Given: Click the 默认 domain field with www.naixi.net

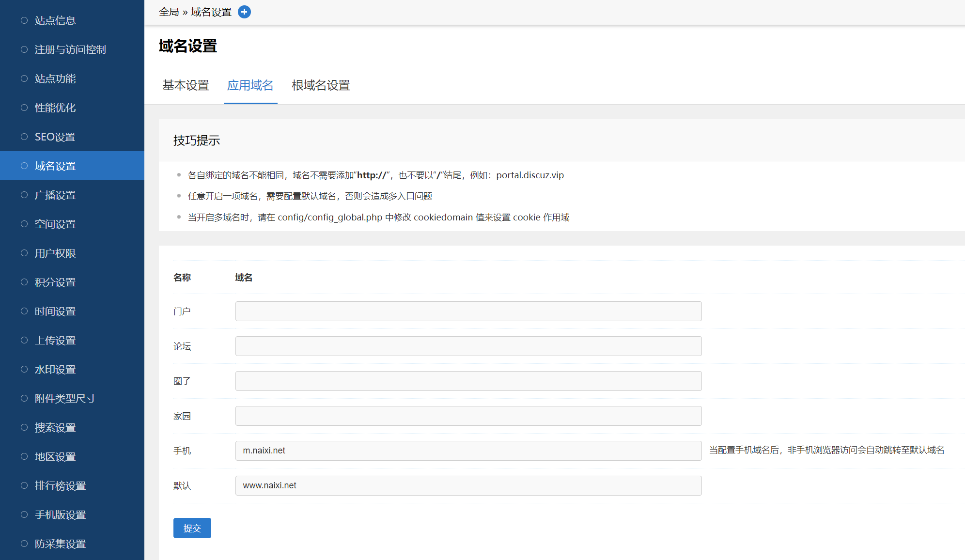Looking at the screenshot, I should (468, 485).
